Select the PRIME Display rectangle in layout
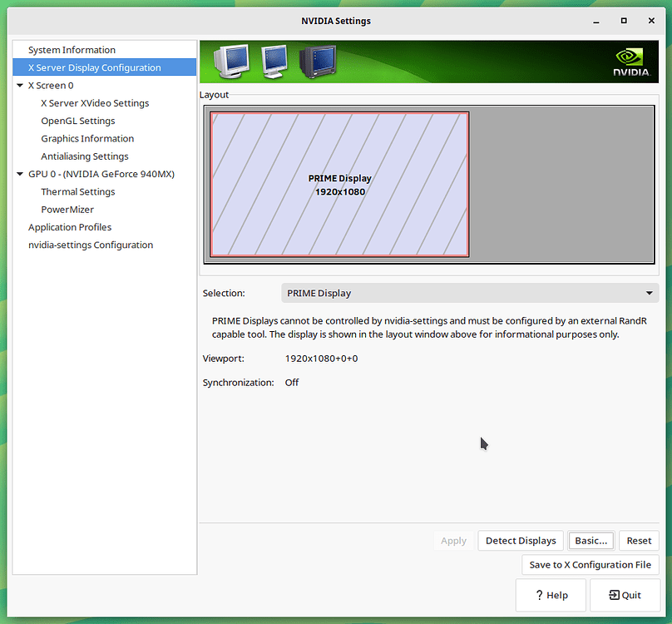 [x=339, y=185]
